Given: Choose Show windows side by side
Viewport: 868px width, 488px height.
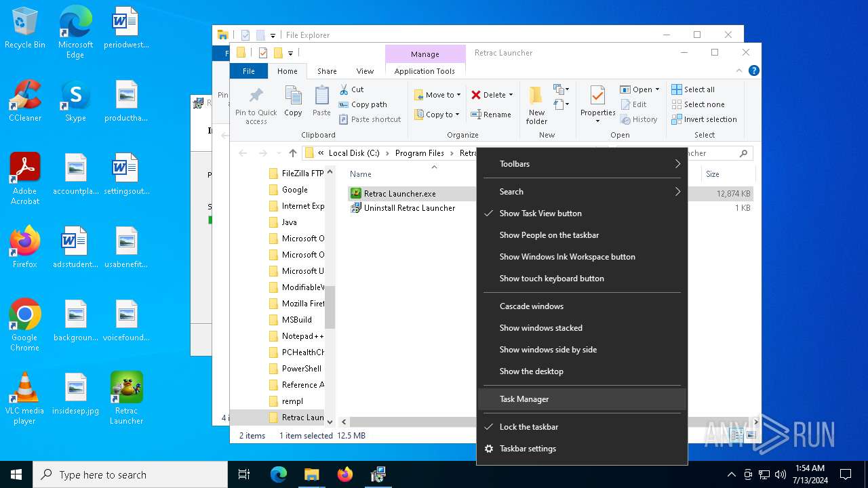Looking at the screenshot, I should coord(582,350).
